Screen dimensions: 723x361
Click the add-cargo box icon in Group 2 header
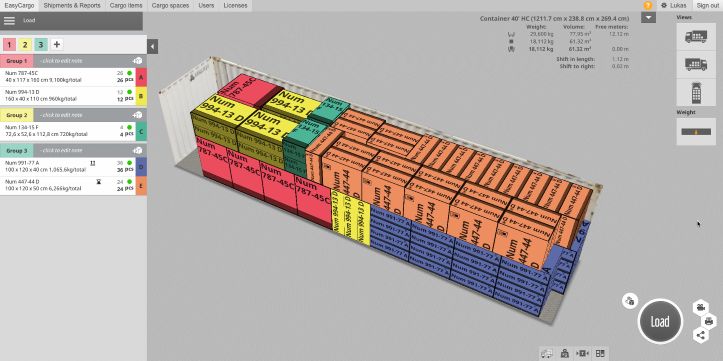pyautogui.click(x=137, y=115)
